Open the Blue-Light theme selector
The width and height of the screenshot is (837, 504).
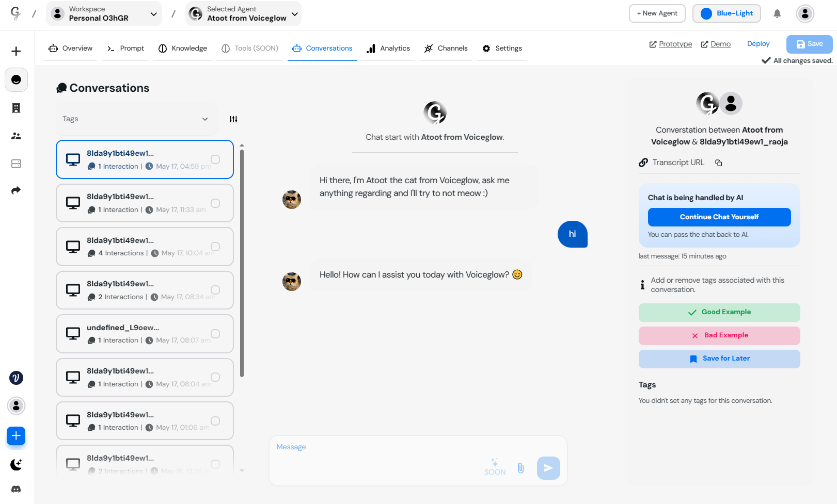click(x=727, y=13)
